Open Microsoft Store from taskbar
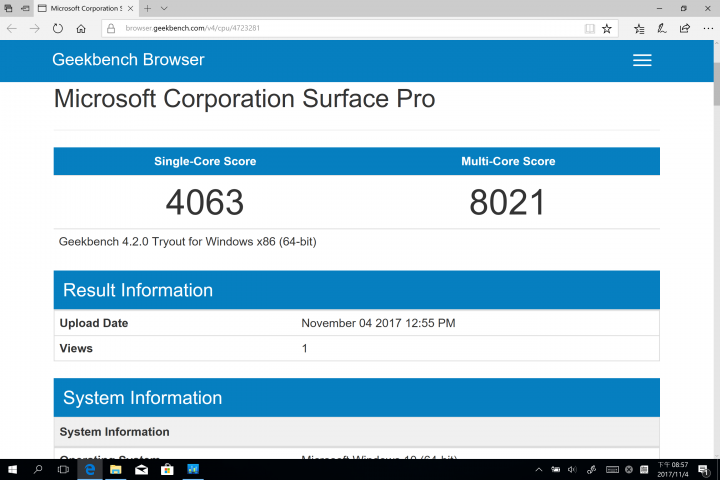Viewport: 720px width, 480px height. (x=167, y=469)
